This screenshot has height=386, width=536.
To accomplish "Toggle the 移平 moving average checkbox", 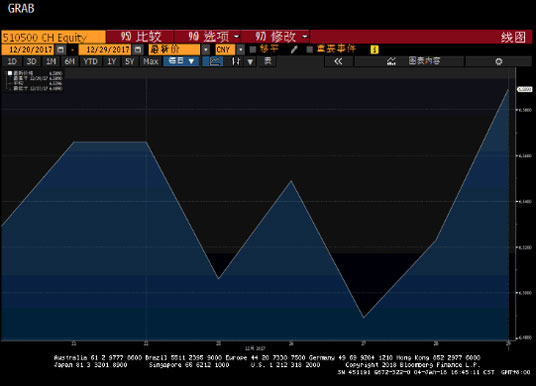I will 253,50.
